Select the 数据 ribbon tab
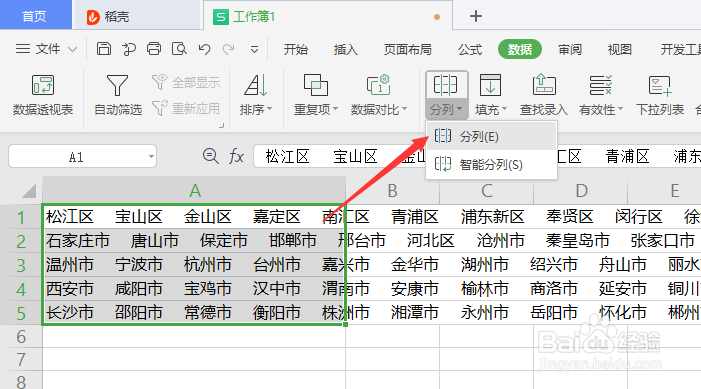This screenshot has width=701, height=389. tap(519, 49)
